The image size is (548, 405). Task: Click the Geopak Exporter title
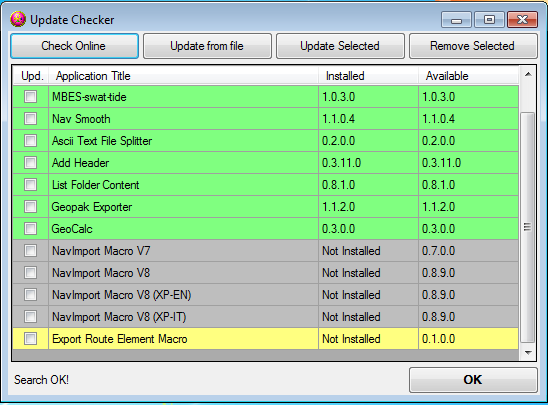pyautogui.click(x=183, y=207)
